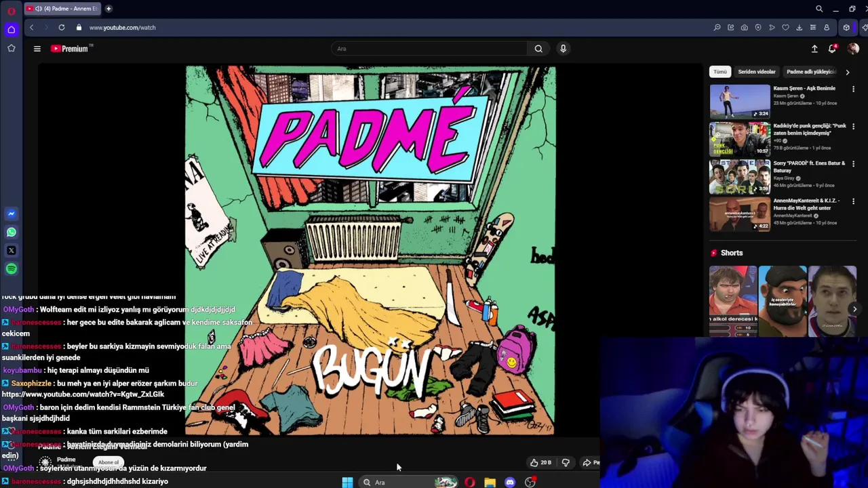Screen dimensions: 868x488
Task: Open the player send arrow icon
Action: pos(772,27)
